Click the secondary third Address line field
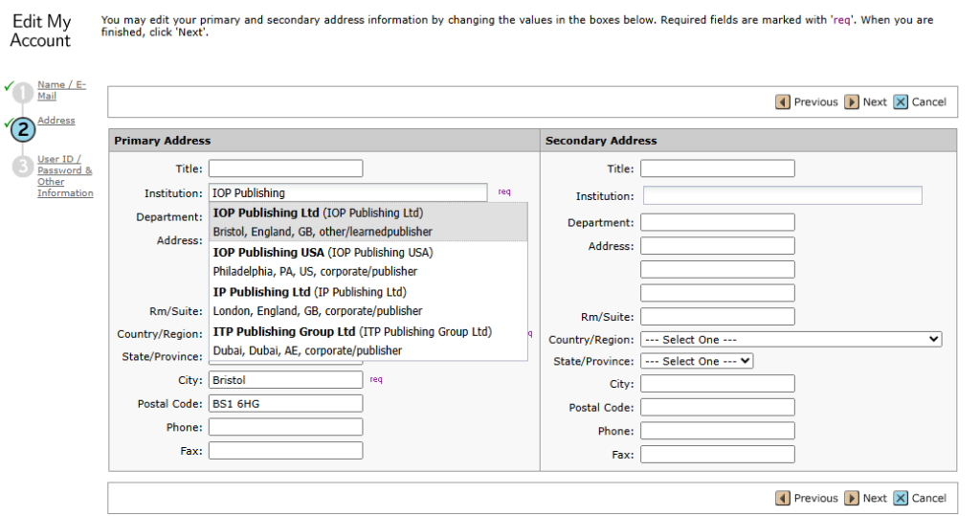Screen dimensions: 980x516 pyautogui.click(x=718, y=293)
